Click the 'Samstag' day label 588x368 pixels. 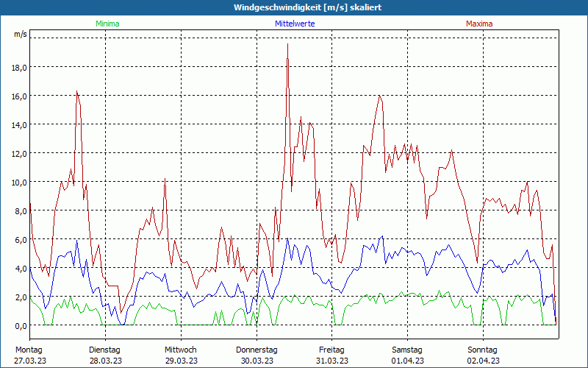407,350
